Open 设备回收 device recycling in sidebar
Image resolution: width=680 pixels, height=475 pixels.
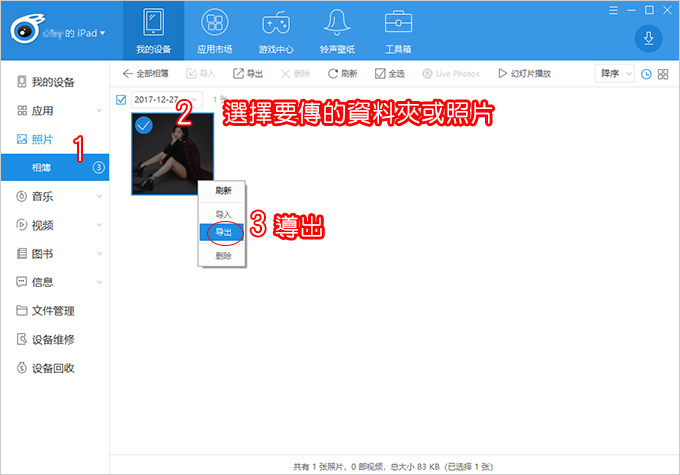53,368
